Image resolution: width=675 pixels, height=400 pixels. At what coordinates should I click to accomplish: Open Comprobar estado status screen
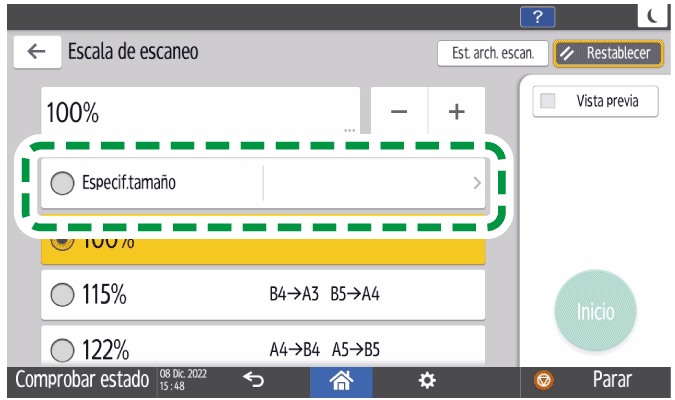click(78, 381)
